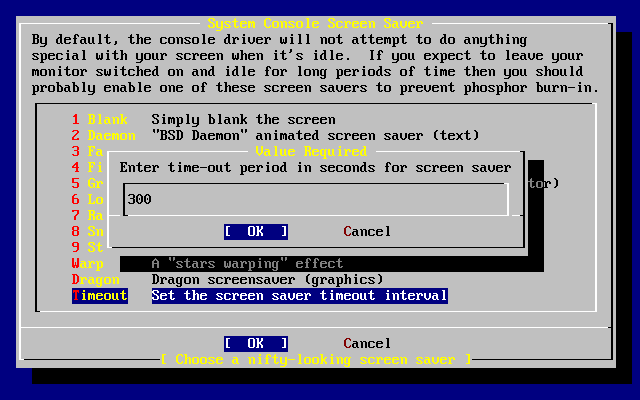Choose the "8 Sn" screen saver item
The height and width of the screenshot is (400, 640).
point(88,232)
